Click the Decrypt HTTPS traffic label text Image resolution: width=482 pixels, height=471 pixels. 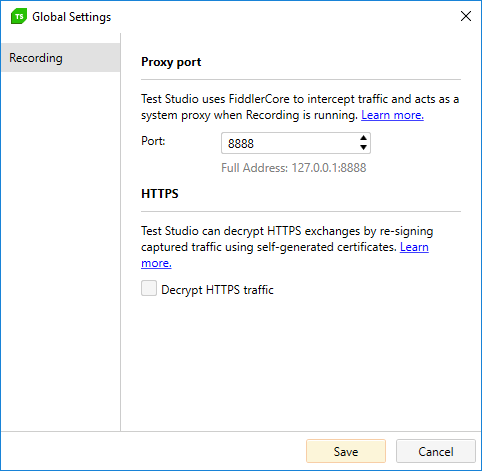point(217,290)
